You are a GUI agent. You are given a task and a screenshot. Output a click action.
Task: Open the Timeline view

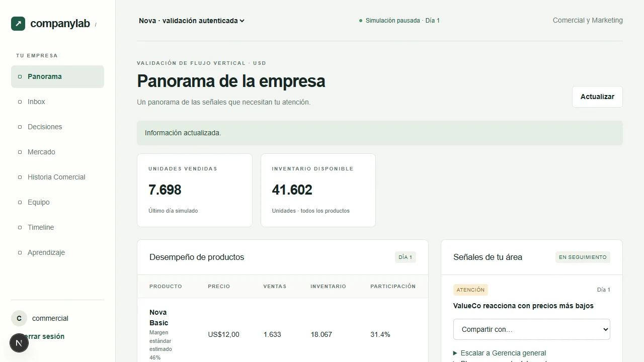[57, 227]
